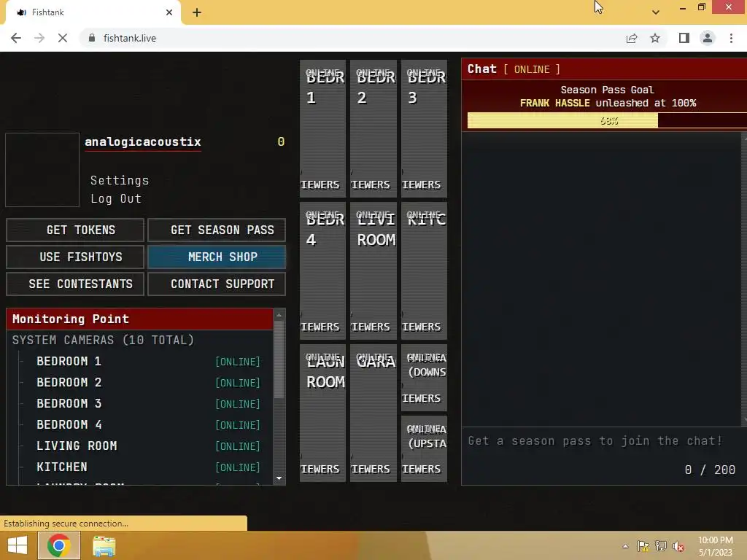Click the BEDROOM 1 [ONLINE] status
The height and width of the screenshot is (560, 747).
[x=238, y=362]
